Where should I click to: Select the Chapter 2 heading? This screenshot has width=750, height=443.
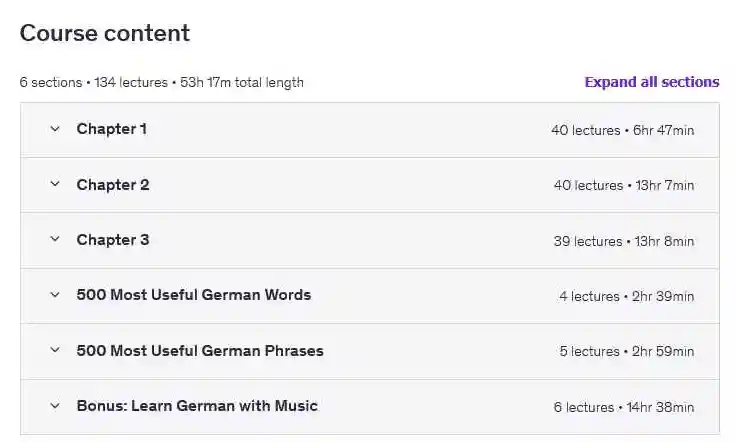pos(113,185)
